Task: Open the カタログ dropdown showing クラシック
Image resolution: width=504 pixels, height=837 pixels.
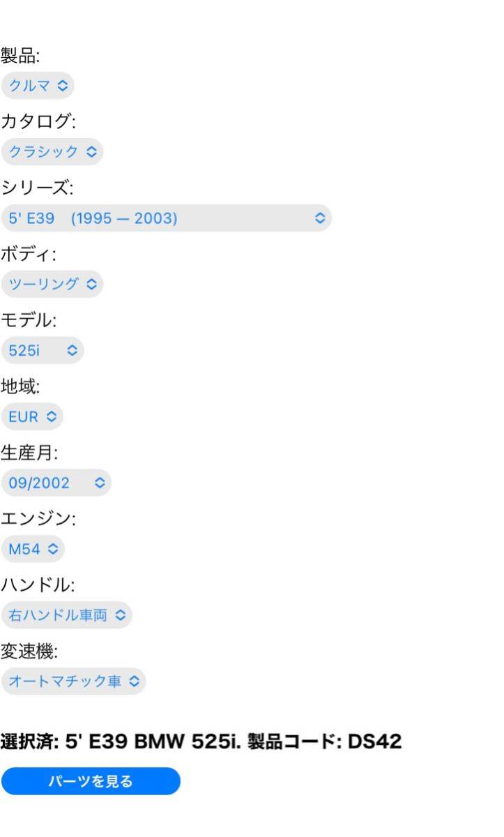Action: click(x=52, y=152)
